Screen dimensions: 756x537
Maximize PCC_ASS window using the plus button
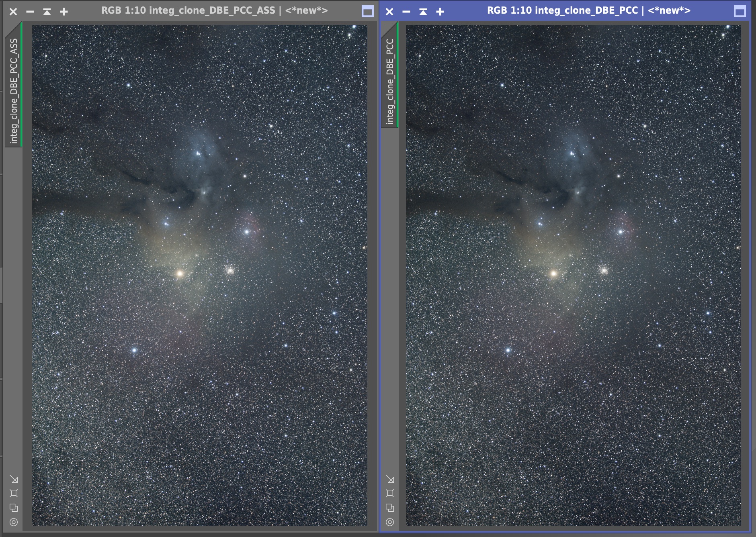64,12
